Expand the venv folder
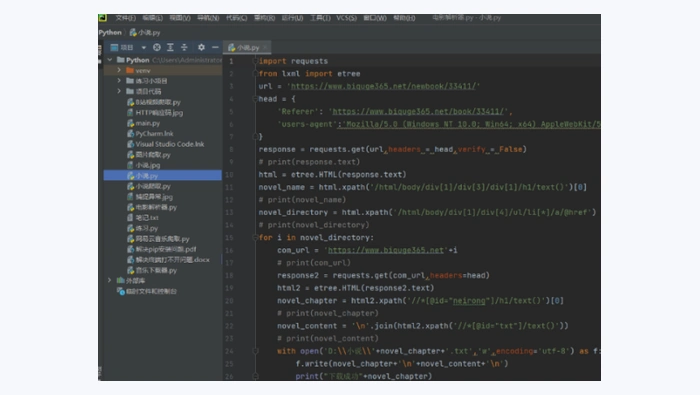This screenshot has height=395, width=700. click(x=119, y=71)
